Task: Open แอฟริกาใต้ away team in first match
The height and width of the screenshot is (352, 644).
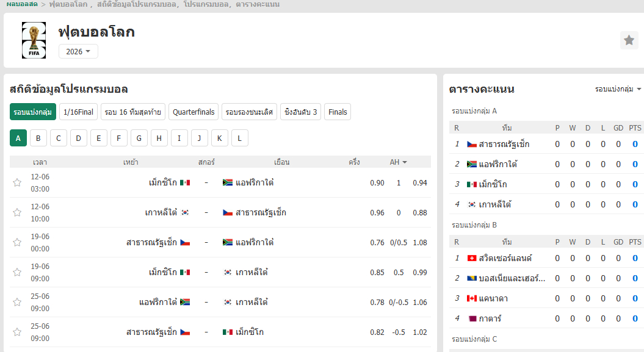Action: 255,182
